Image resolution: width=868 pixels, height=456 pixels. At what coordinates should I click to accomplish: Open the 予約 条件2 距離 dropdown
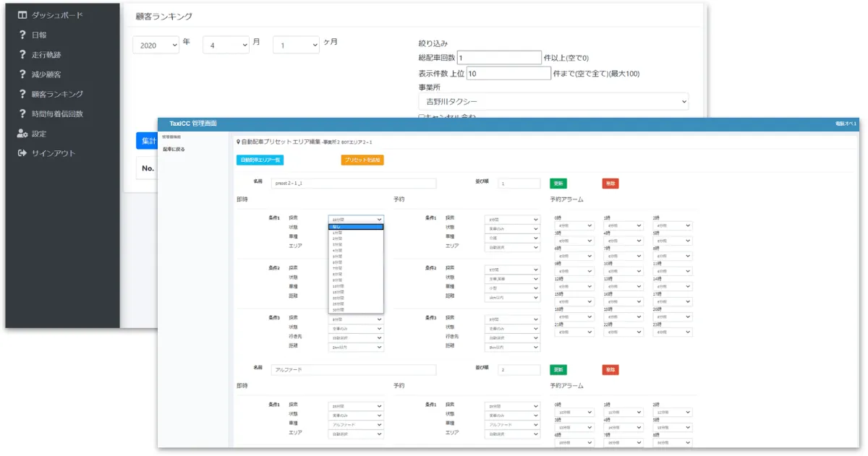point(512,297)
